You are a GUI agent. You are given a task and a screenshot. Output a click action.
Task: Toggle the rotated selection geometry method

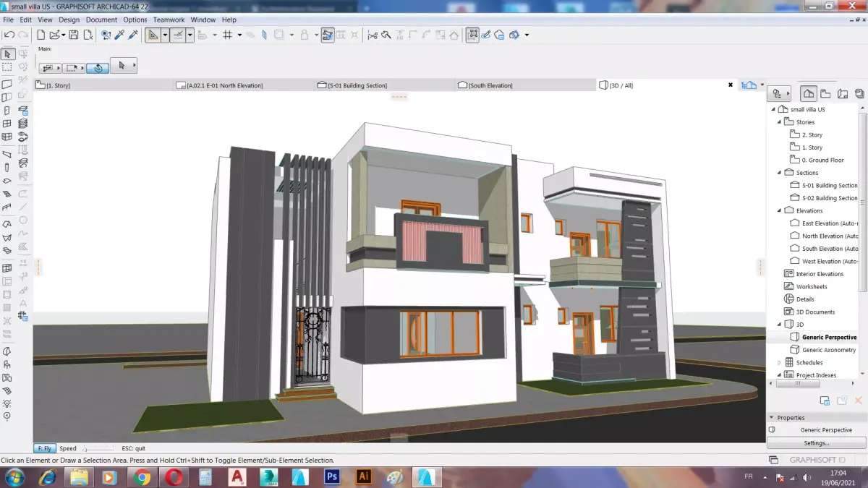point(98,67)
